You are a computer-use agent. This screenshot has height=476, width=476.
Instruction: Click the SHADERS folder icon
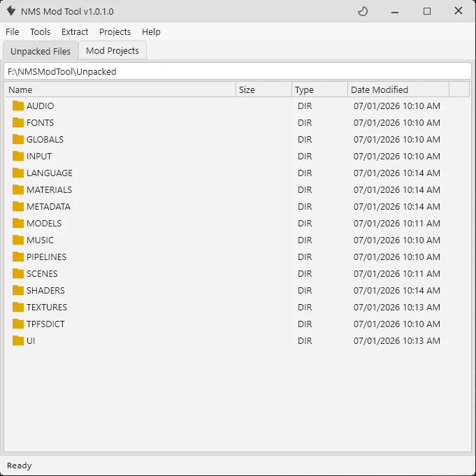[x=18, y=290]
